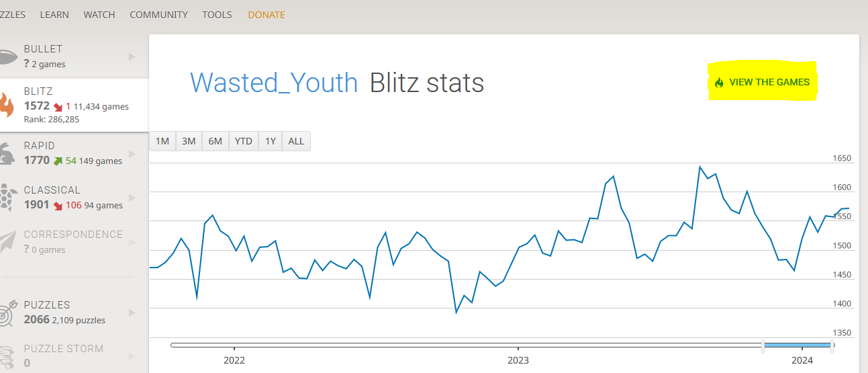
Task: Select the 3M time range
Action: pos(189,141)
